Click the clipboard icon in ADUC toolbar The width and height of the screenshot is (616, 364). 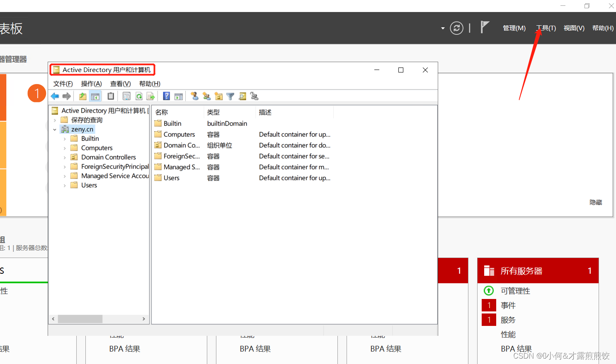[x=111, y=96]
